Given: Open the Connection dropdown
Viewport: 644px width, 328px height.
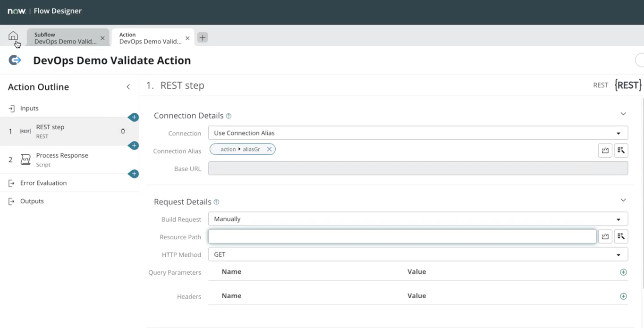Looking at the screenshot, I should (418, 133).
